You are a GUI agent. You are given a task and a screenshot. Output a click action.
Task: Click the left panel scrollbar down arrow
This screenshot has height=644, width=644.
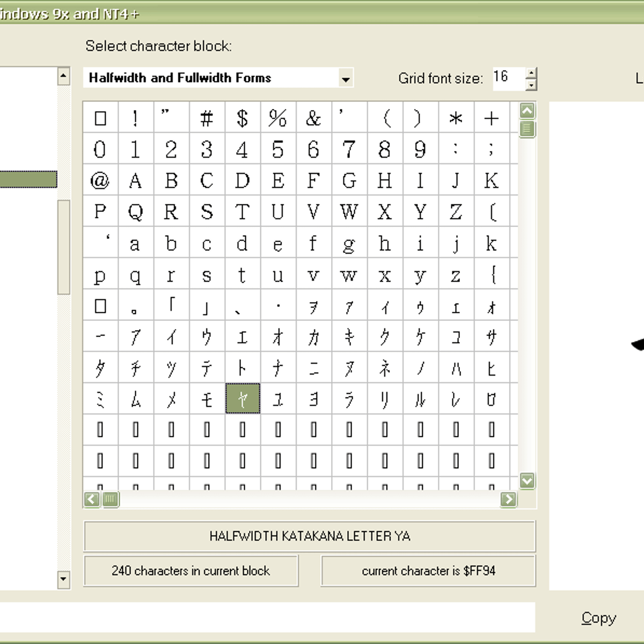[63, 581]
